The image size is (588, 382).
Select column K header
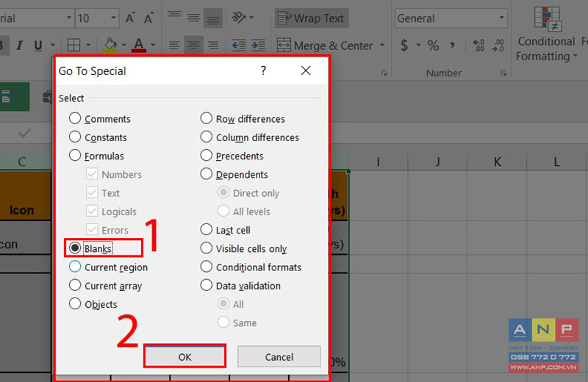click(498, 162)
